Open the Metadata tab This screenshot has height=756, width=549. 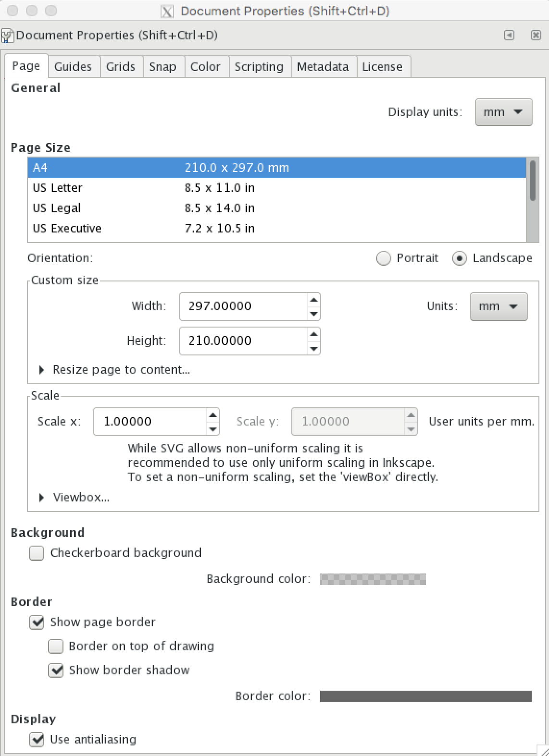tap(323, 66)
